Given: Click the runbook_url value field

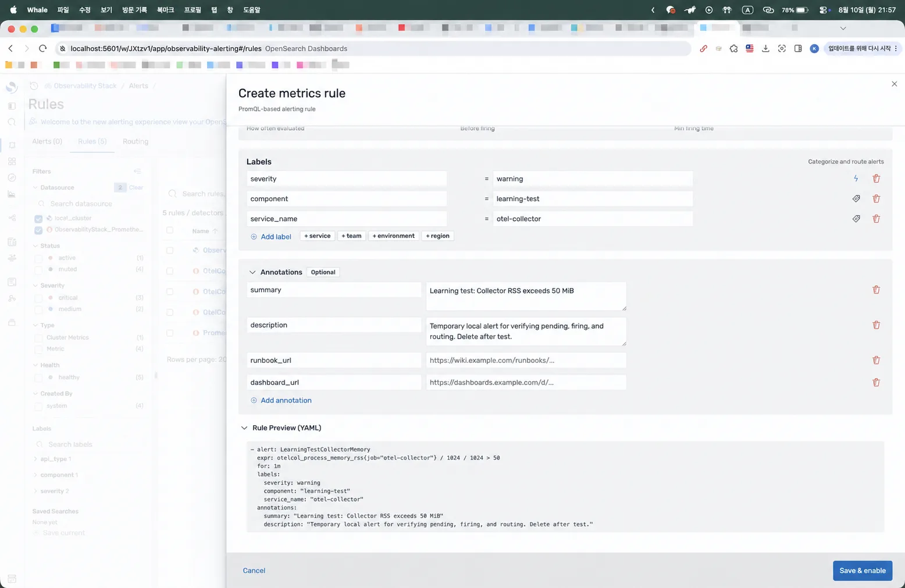Looking at the screenshot, I should 526,360.
